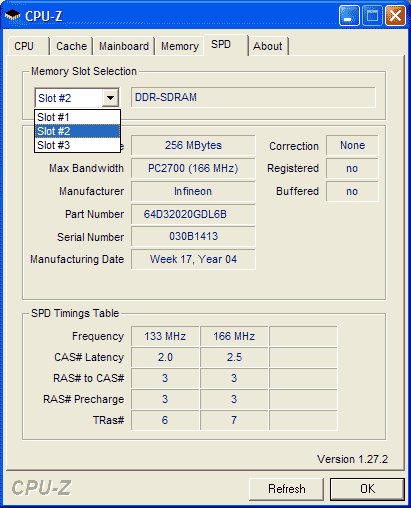Click the OK button
Viewport: 411px width, 508px height.
coord(367,489)
